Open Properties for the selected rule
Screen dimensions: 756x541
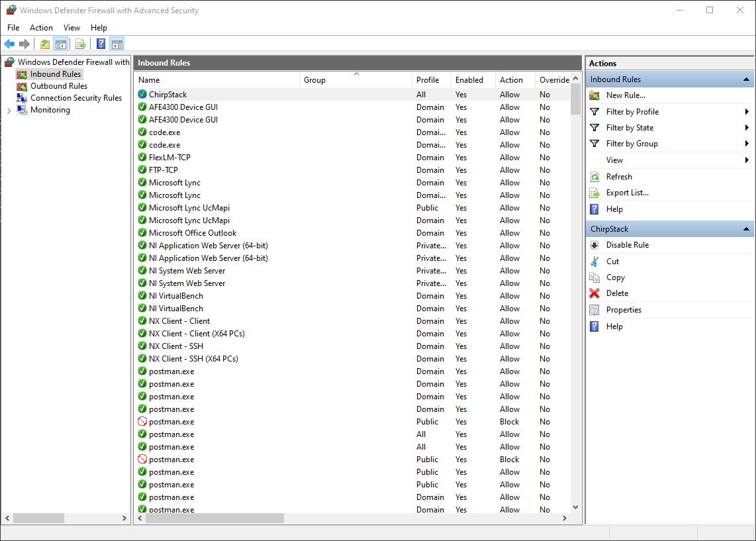(x=624, y=309)
